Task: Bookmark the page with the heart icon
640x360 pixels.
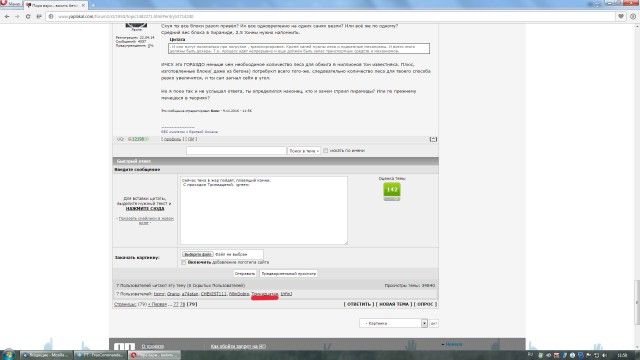Action: point(621,17)
